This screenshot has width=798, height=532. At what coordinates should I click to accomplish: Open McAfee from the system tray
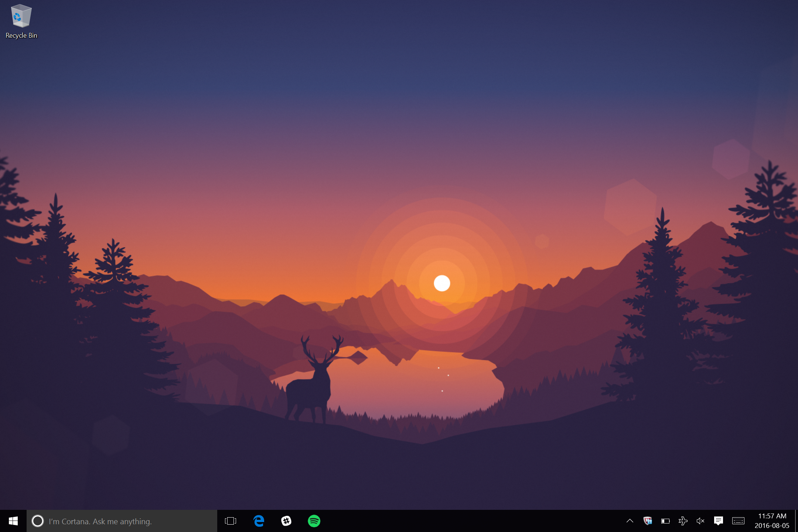click(647, 521)
